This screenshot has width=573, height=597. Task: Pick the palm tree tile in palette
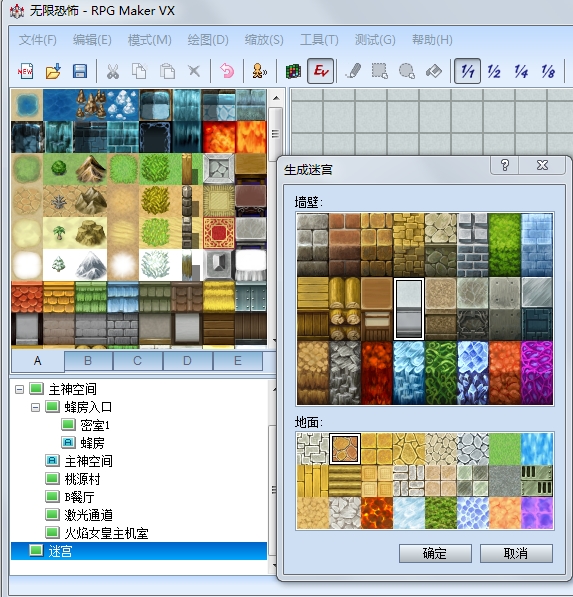point(59,233)
